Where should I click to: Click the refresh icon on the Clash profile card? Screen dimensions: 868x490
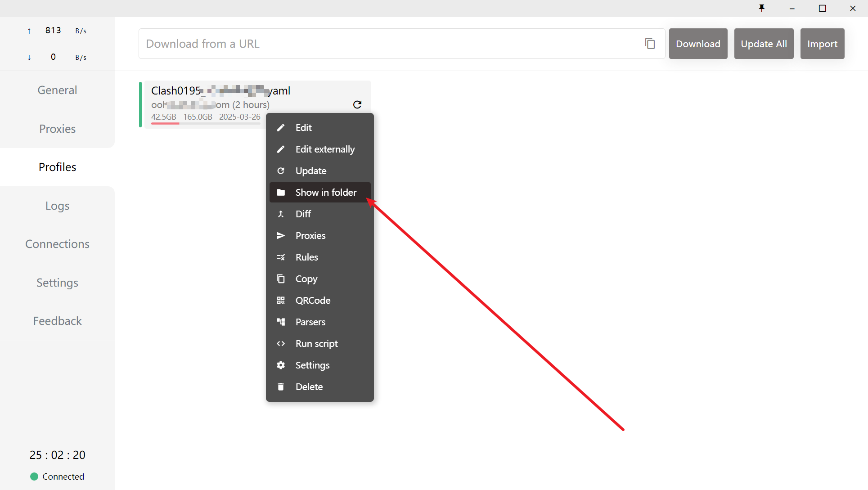coord(357,104)
